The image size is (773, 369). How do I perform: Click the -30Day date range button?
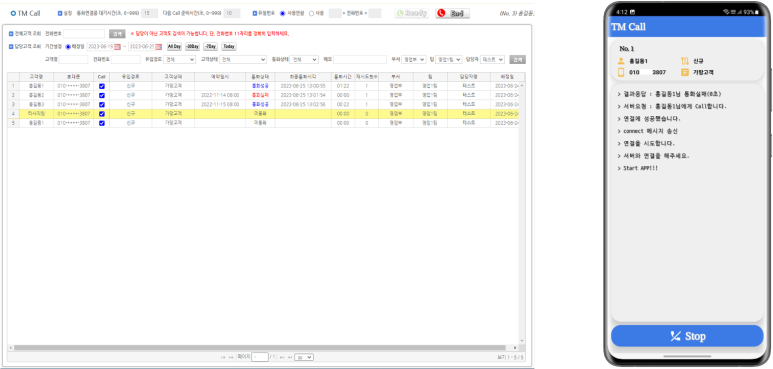(192, 47)
